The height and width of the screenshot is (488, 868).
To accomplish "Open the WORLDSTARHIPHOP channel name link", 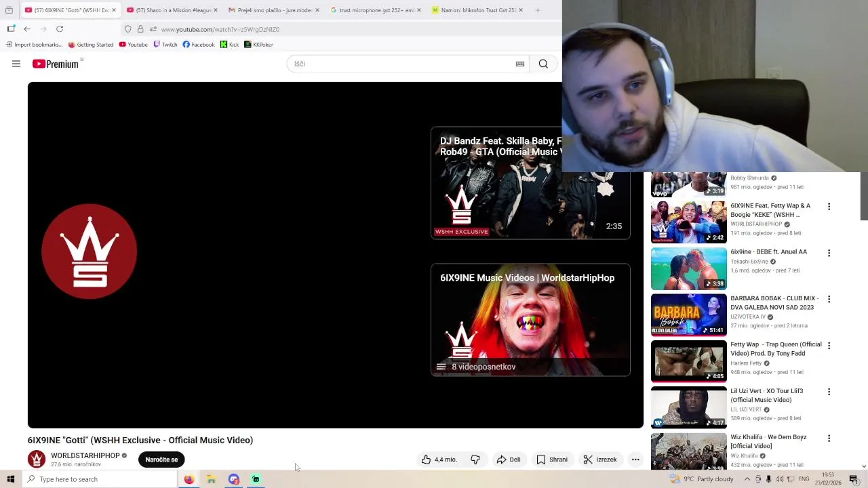I will tap(85, 455).
